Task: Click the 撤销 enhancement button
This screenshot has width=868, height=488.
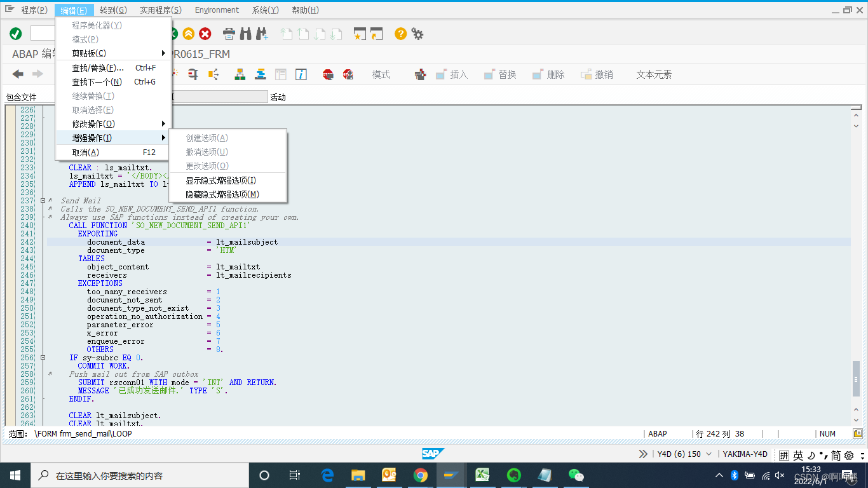Action: 597,74
